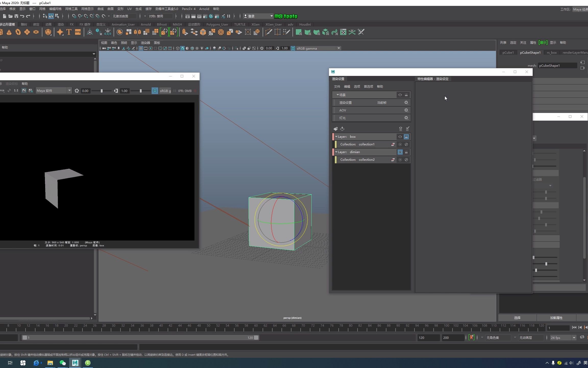Viewport: 588px width, 368px height.
Task: Toggle visibility eye of Layer box
Action: point(400,137)
